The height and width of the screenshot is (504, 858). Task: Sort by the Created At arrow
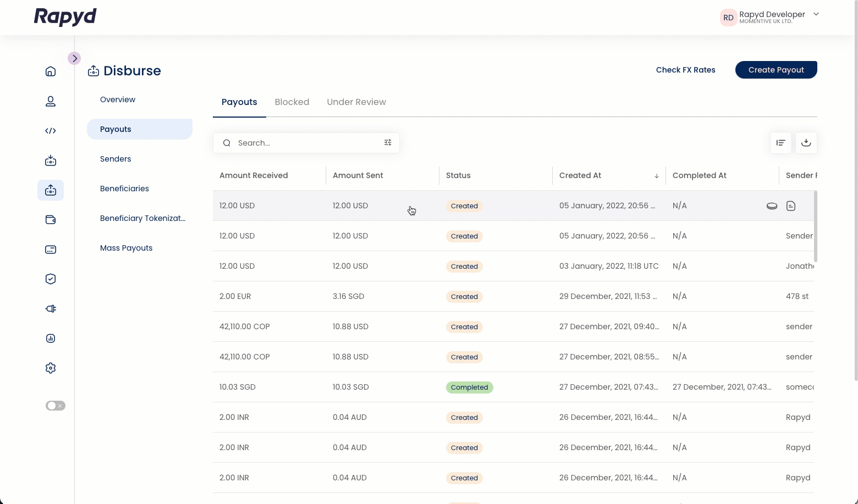pyautogui.click(x=657, y=176)
